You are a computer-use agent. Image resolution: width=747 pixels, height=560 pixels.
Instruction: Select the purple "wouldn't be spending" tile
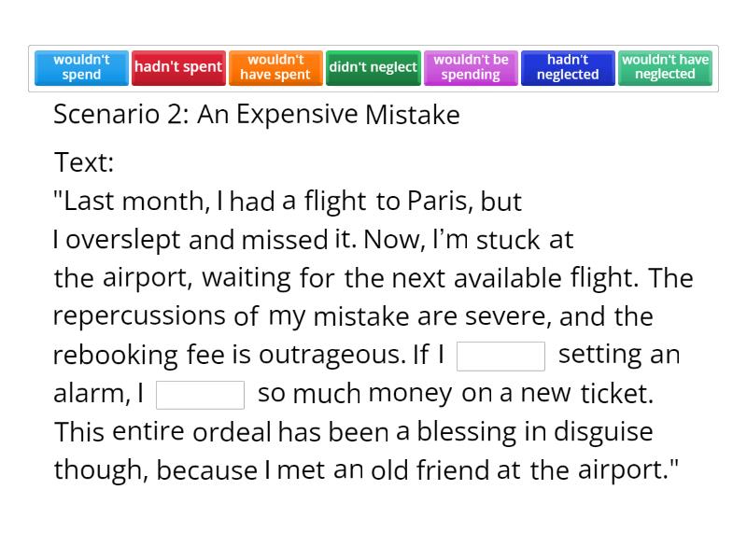coord(471,67)
